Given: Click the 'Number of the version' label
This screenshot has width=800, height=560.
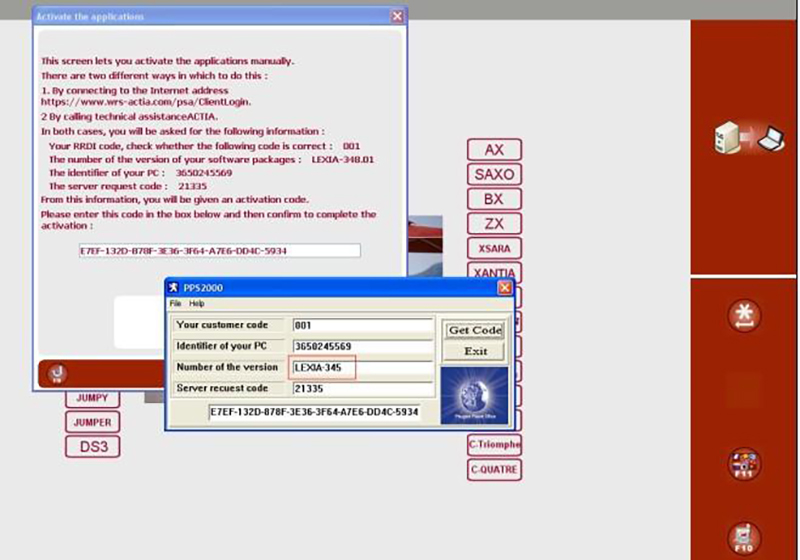Looking at the screenshot, I should [x=227, y=367].
